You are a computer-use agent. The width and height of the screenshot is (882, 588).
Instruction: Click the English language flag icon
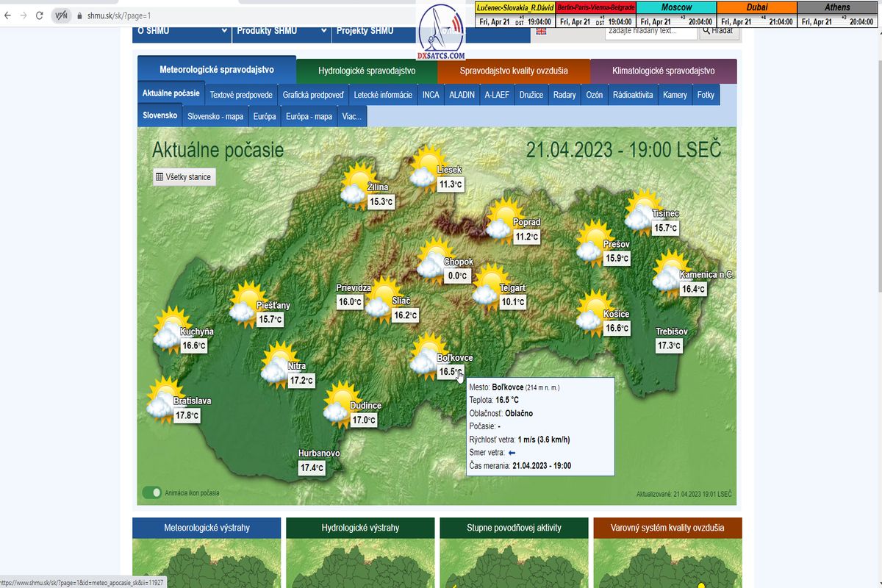(x=542, y=32)
